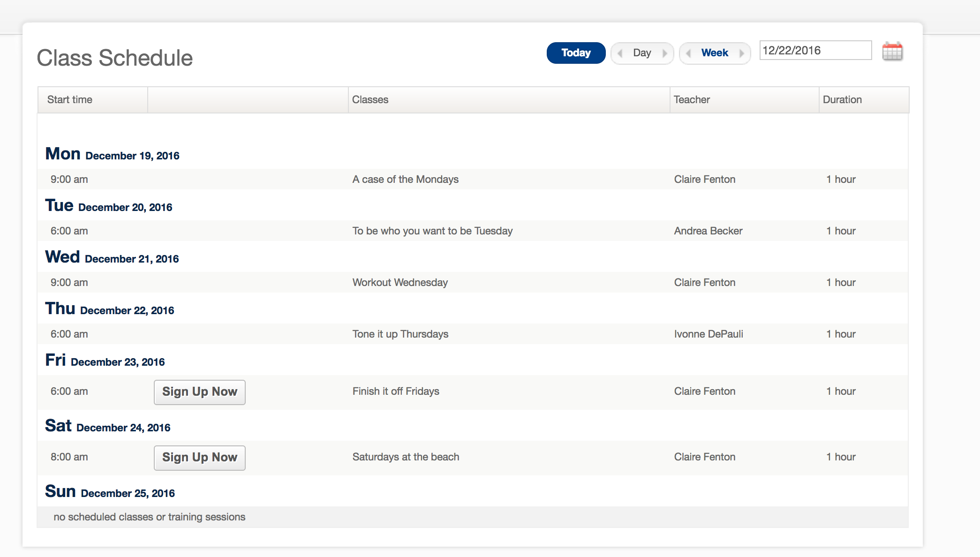Select teacher Andrea Becker
This screenshot has height=557, width=980.
pyautogui.click(x=708, y=231)
